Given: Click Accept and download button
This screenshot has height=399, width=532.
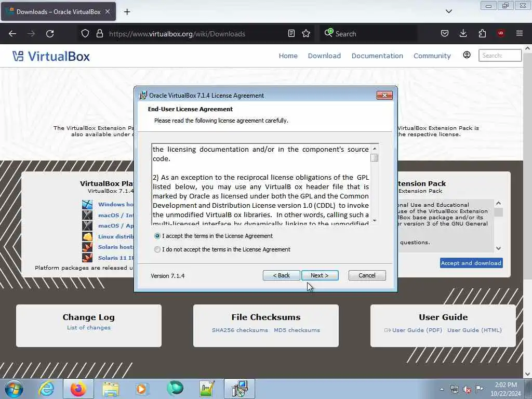Looking at the screenshot, I should (x=471, y=263).
